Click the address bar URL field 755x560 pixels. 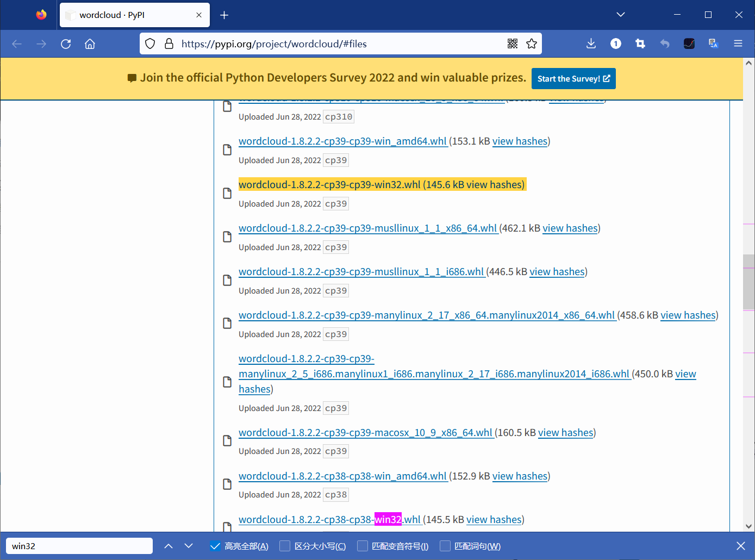[341, 44]
